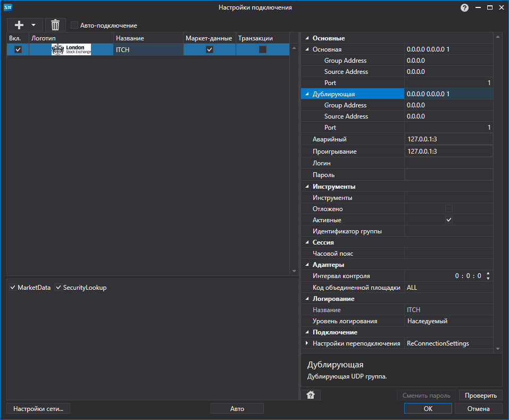Click Уровень логирования value Наследуемый
Screen dimensions: 509x420
(448, 321)
